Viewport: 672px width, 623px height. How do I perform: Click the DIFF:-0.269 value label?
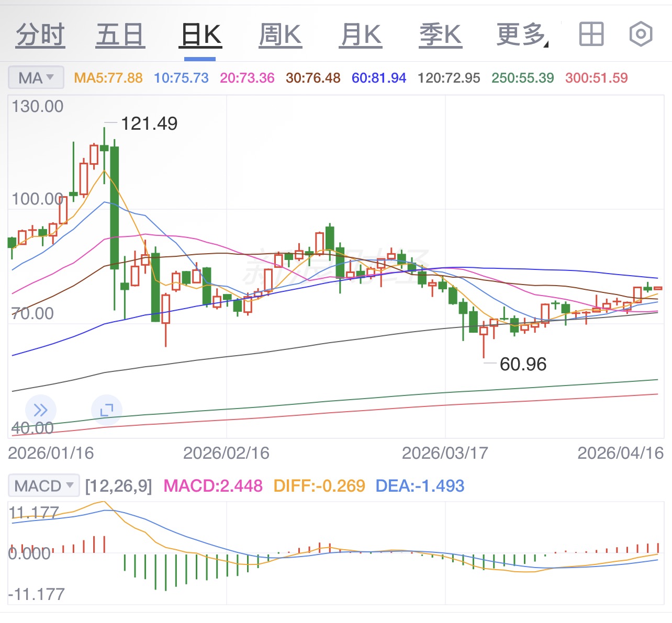[319, 486]
